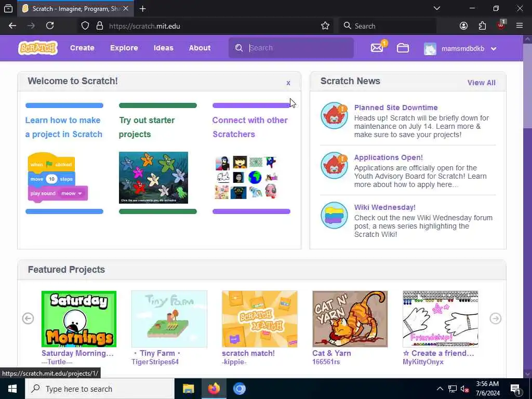
Task: Click the search magnifier in Scratch navbar
Action: tap(239, 48)
